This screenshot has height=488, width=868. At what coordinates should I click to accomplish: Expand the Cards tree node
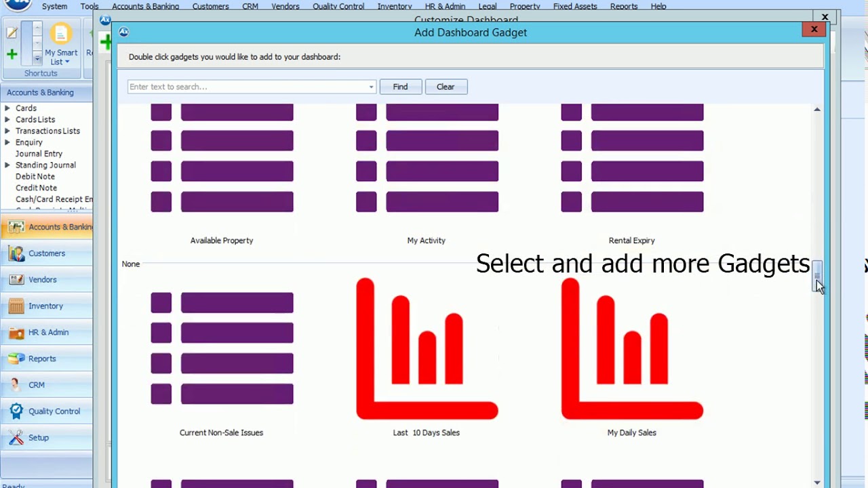(7, 108)
